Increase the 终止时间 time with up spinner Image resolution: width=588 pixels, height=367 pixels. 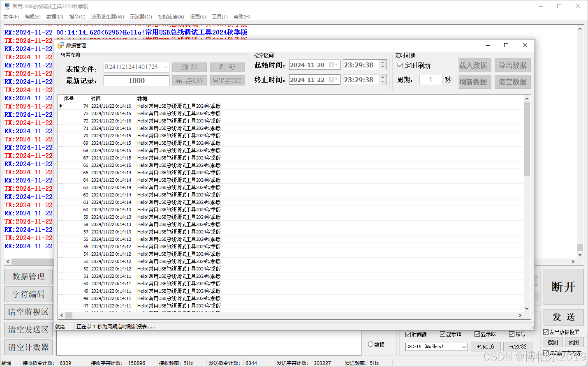(383, 77)
